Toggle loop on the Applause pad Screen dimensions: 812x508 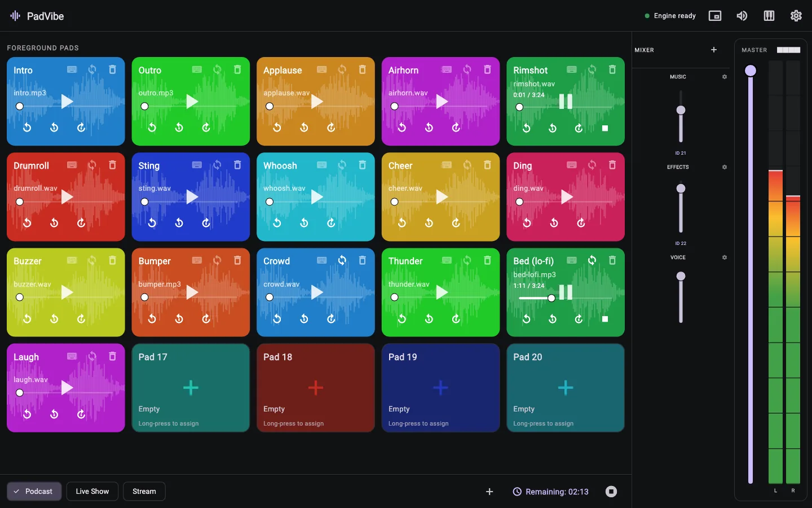tap(342, 69)
